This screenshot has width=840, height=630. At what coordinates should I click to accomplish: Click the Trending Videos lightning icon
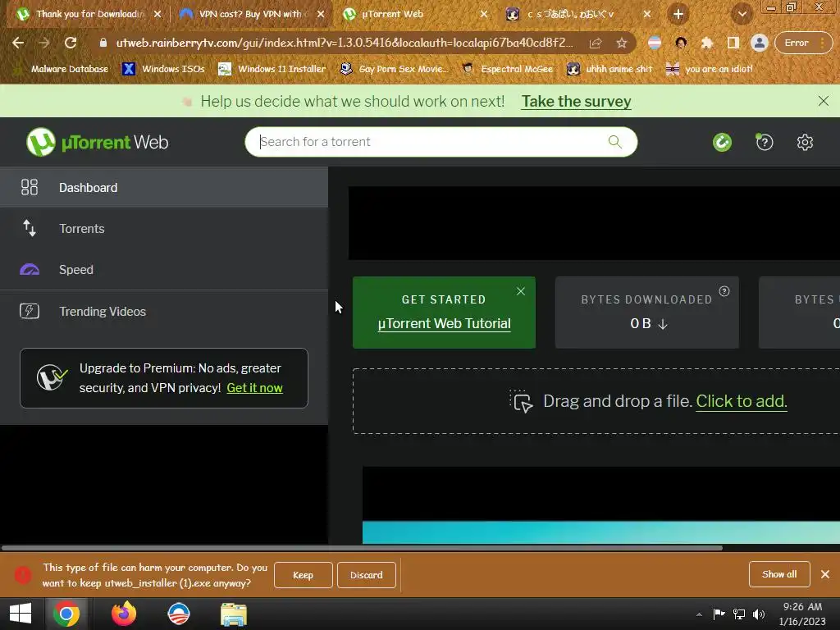tap(30, 311)
